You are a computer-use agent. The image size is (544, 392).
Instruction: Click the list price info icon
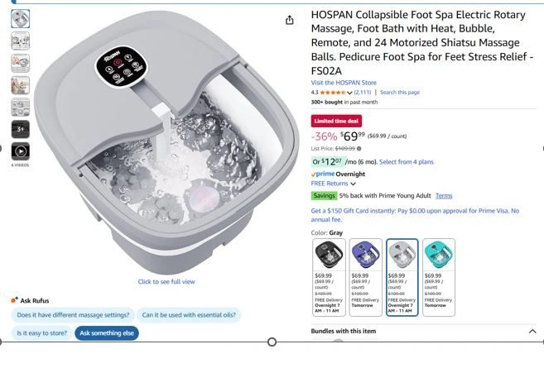[359, 149]
